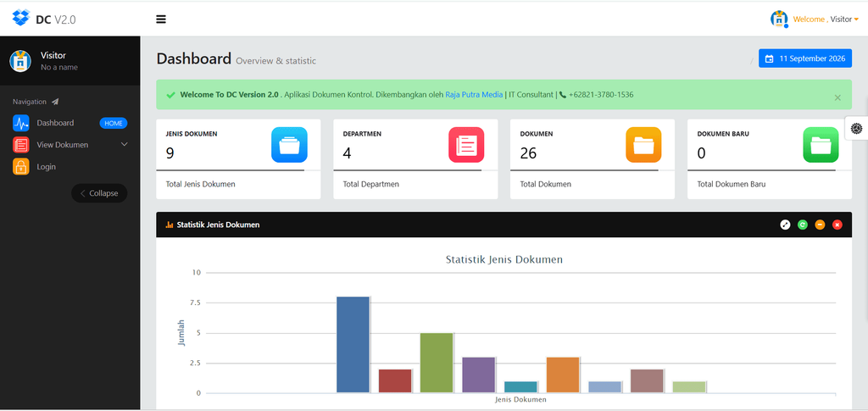Open the Raja Putra Media link
This screenshot has height=411, width=868.
(x=474, y=95)
